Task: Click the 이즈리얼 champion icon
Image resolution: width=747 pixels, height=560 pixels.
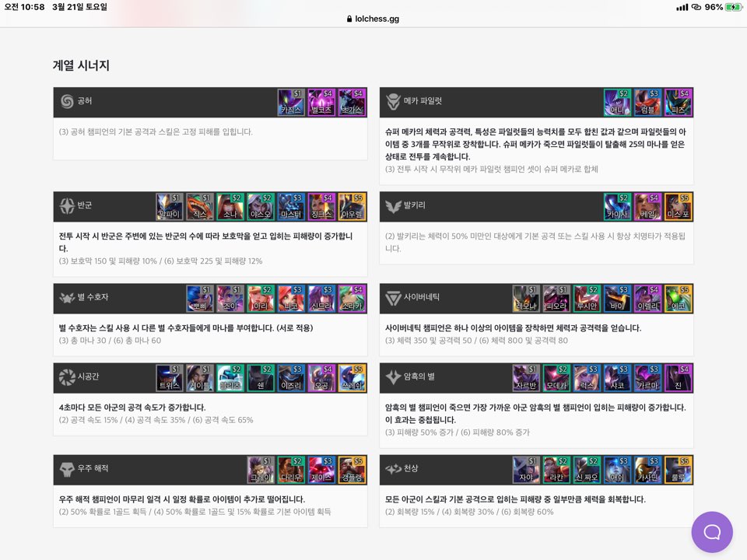Action: (x=291, y=378)
